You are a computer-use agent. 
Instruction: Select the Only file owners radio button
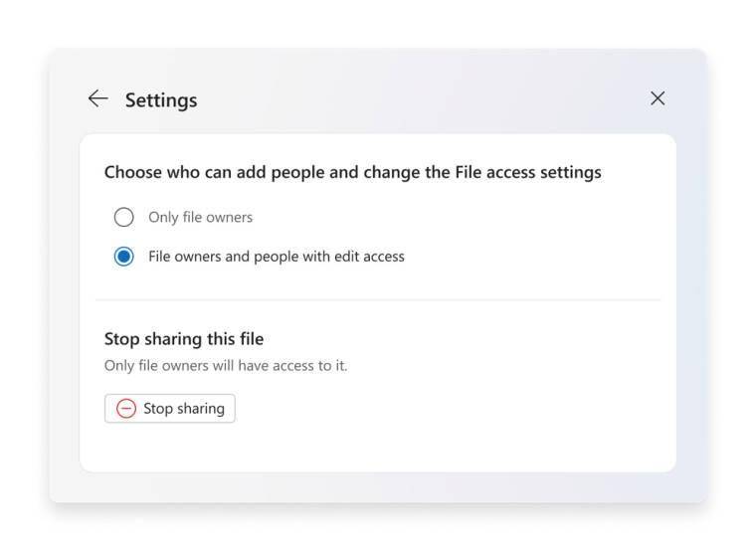pos(124,217)
